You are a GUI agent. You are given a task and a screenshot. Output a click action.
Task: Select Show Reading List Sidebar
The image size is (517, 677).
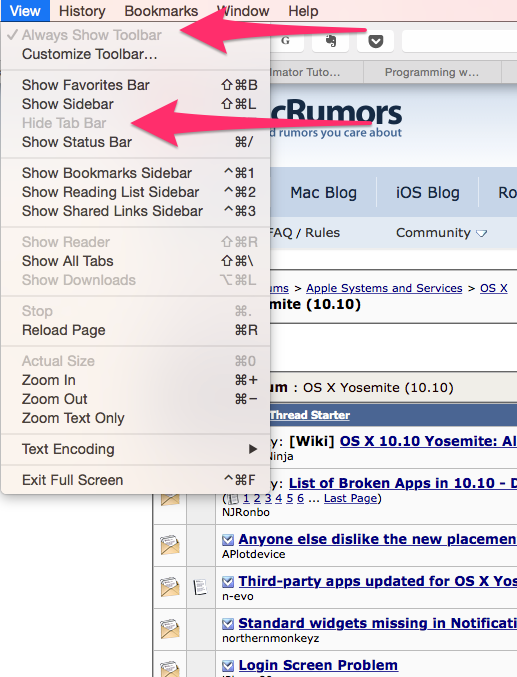coord(136,192)
